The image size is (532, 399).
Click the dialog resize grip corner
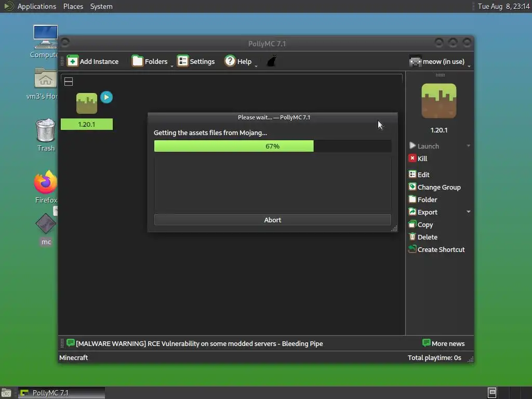(x=394, y=229)
